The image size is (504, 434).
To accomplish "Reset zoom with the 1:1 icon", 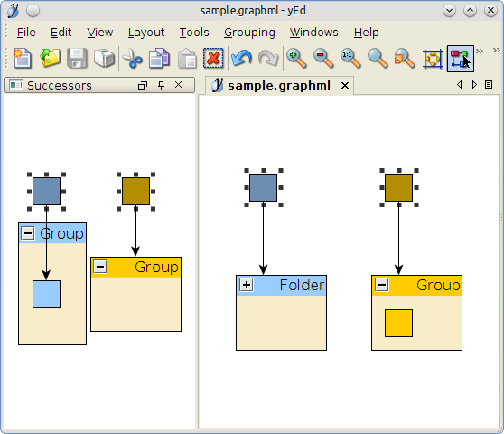I will [350, 58].
